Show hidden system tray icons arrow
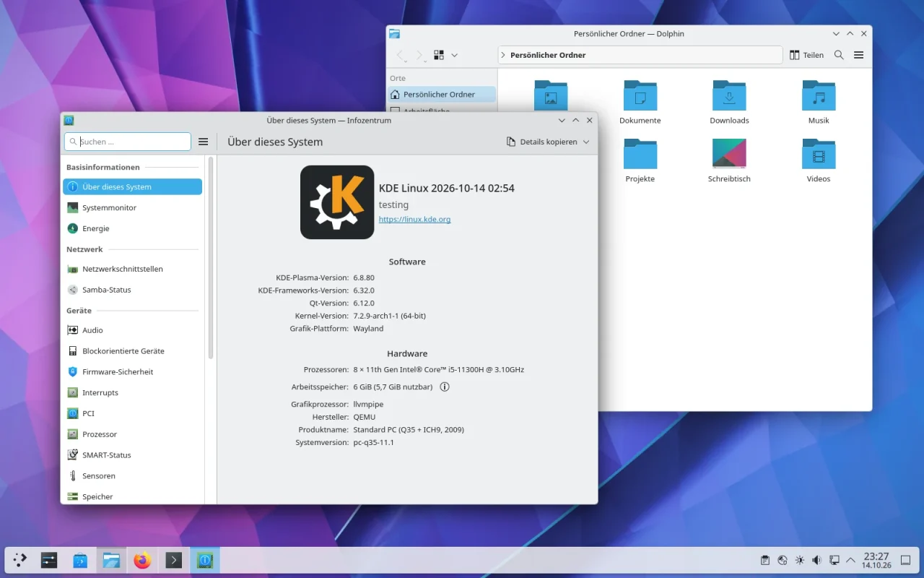The image size is (924, 578). (x=851, y=560)
